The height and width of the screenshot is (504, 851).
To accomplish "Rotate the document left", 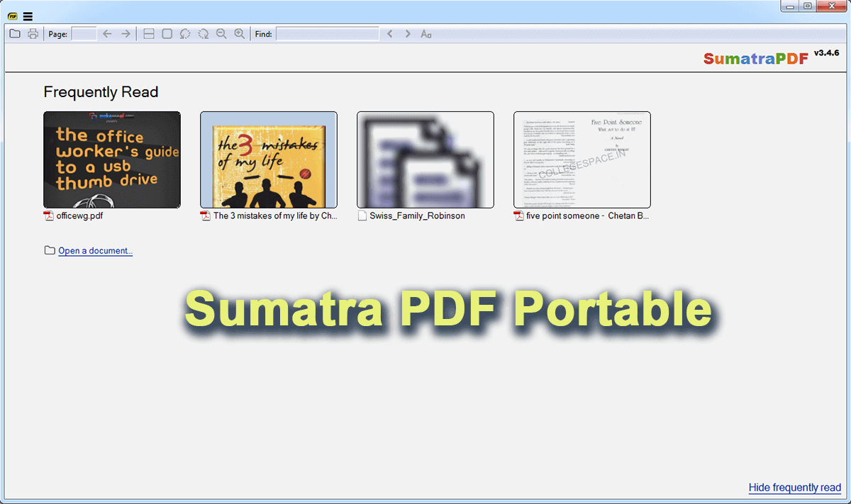I will 185,33.
